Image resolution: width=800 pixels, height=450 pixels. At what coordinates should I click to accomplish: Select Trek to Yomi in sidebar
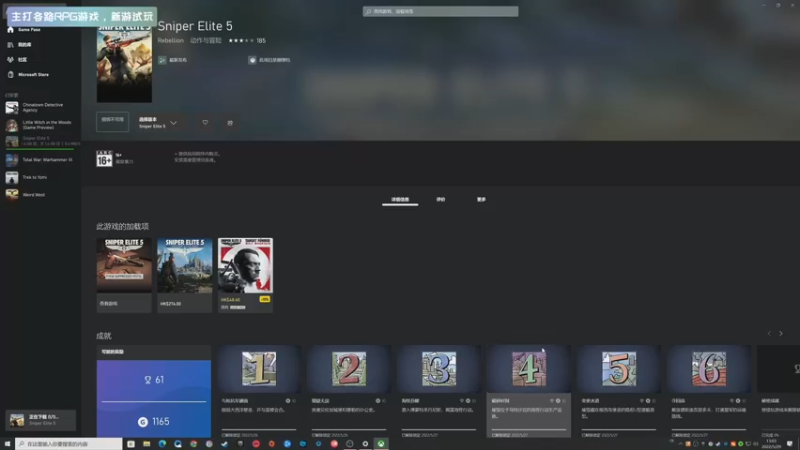41,177
